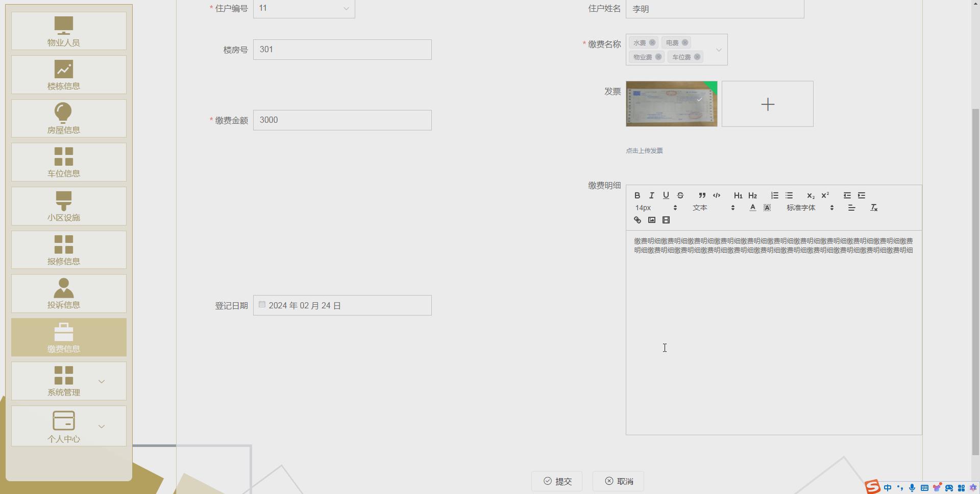The image size is (980, 494).
Task: Insert a code block in the editor
Action: point(717,195)
